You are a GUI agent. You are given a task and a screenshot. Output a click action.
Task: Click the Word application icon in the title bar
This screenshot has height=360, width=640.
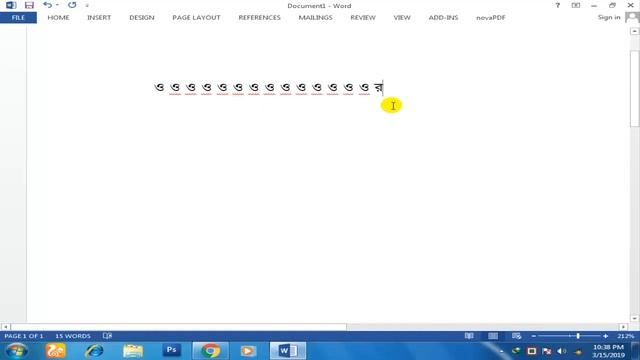[11, 5]
